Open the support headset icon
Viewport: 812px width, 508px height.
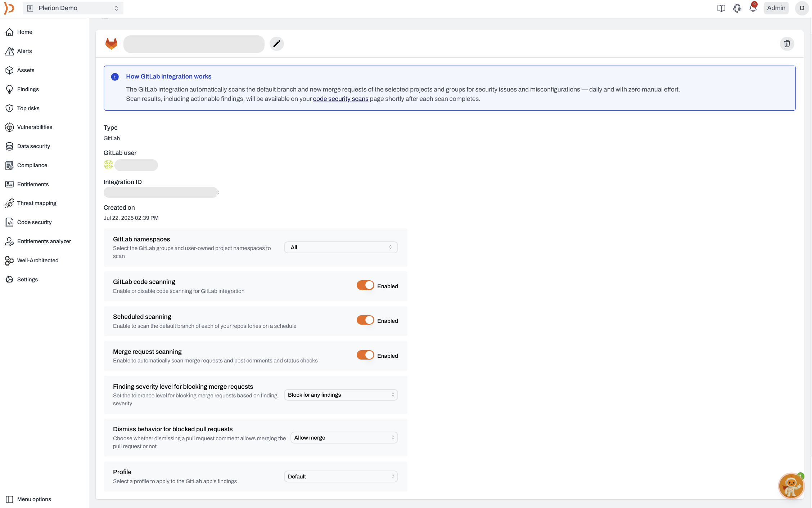click(737, 8)
